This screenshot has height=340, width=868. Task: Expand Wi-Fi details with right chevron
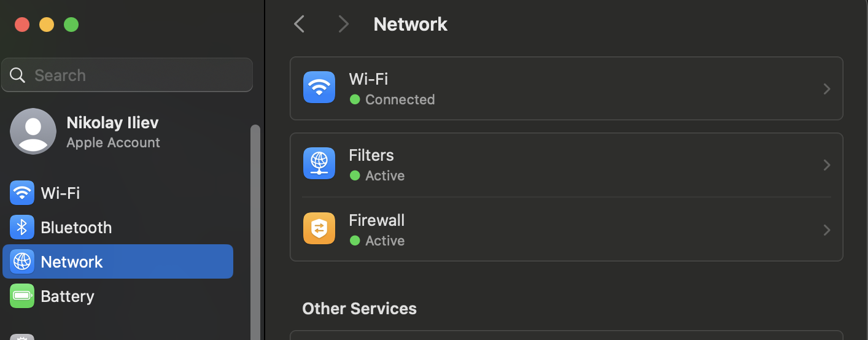click(x=826, y=89)
